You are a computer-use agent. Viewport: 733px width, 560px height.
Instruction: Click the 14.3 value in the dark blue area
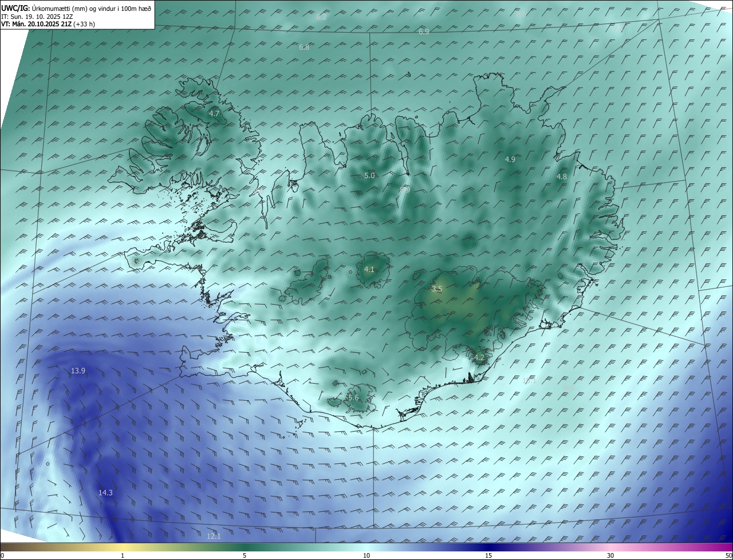(x=105, y=492)
